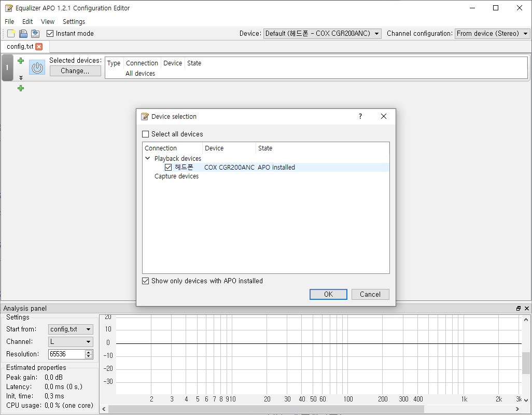Click the Connection column header in dialog
This screenshot has height=415, width=532.
[172, 148]
